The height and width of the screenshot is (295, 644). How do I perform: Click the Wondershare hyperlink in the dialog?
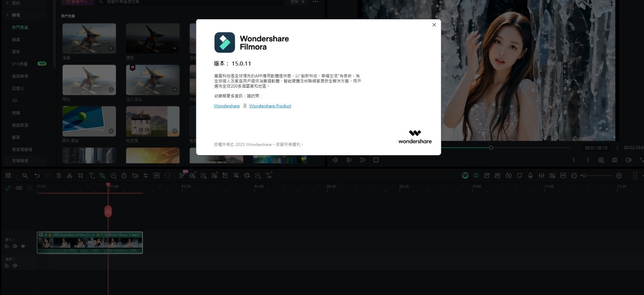pos(227,106)
